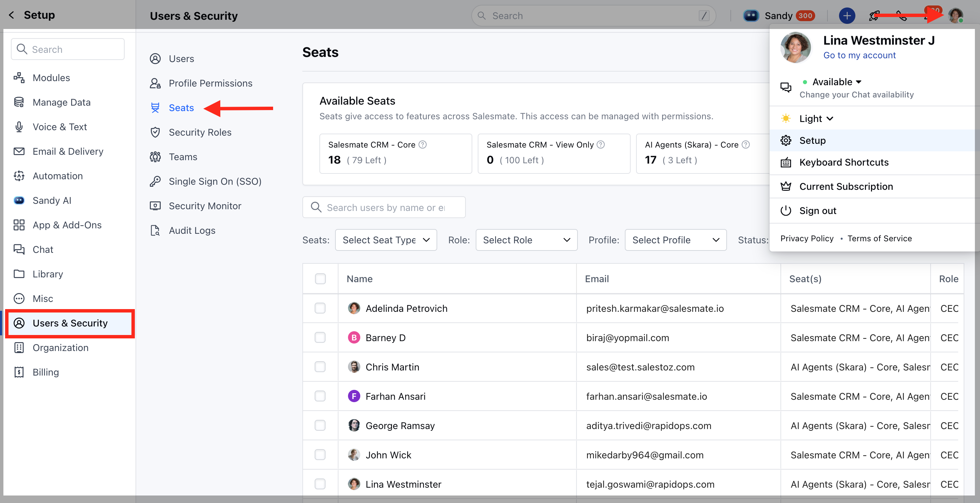Open the Select Role dropdown

pyautogui.click(x=526, y=240)
